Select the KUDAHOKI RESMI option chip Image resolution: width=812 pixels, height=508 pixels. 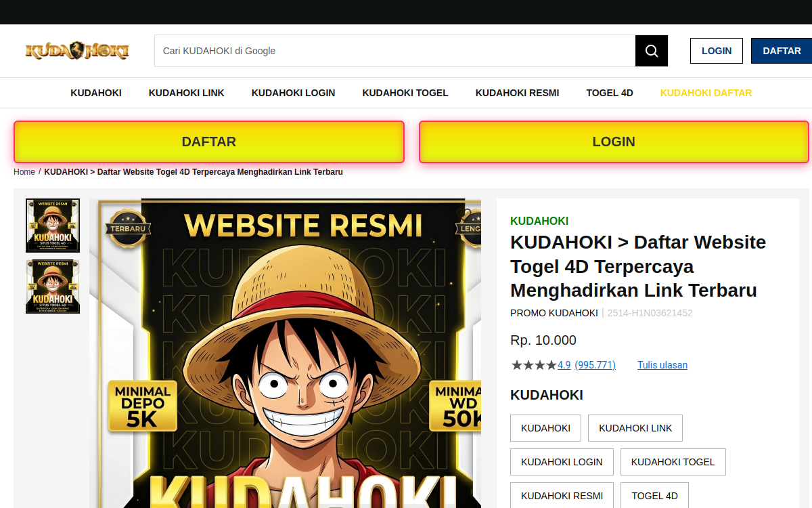(562, 496)
